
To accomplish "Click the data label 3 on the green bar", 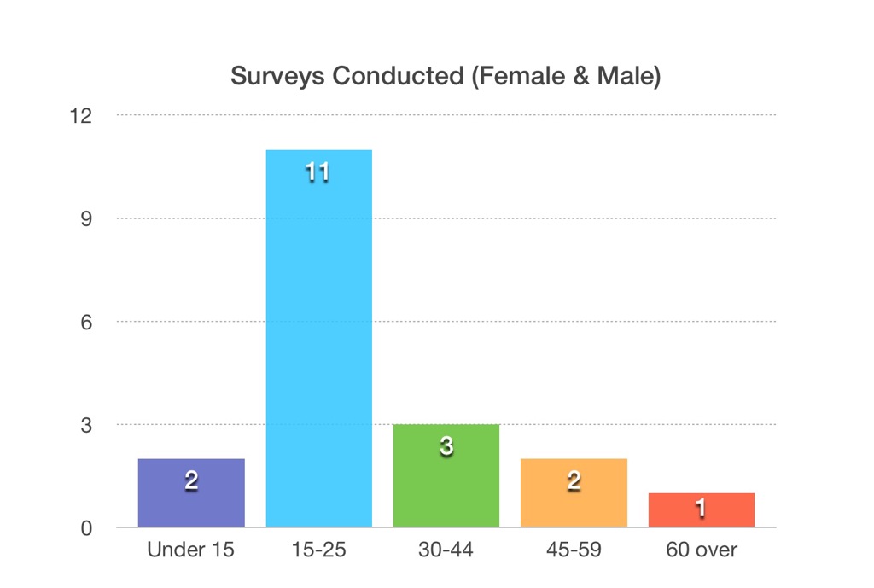I will point(446,447).
